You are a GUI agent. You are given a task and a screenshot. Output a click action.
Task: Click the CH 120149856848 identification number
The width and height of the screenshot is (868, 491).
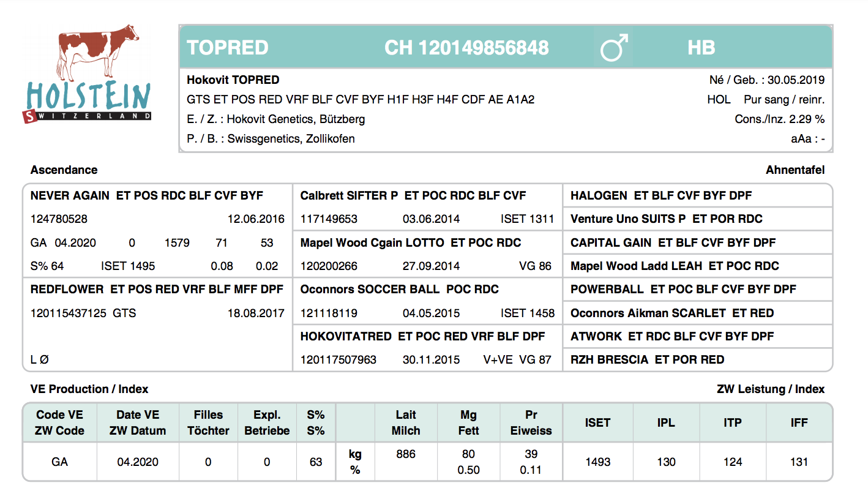(466, 48)
